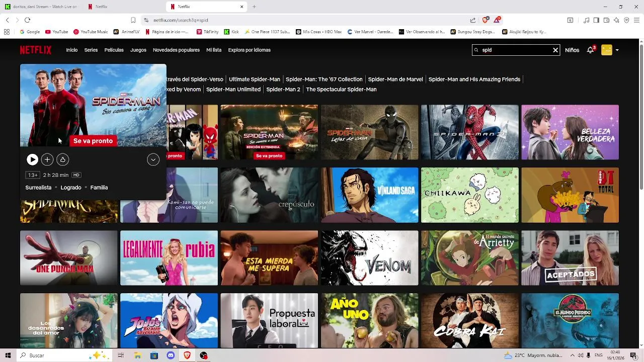Add Spider-Man preview to My List
644x362 pixels.
[x=47, y=159]
